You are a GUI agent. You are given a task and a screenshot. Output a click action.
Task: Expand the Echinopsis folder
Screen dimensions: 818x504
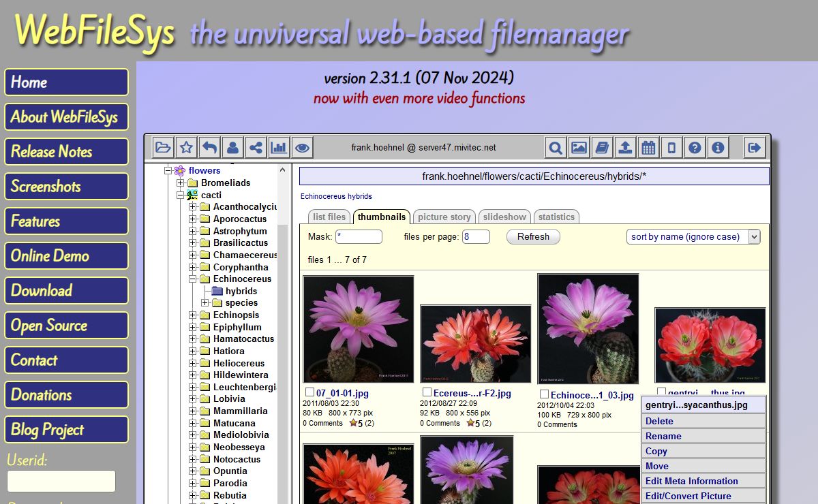[x=193, y=315]
